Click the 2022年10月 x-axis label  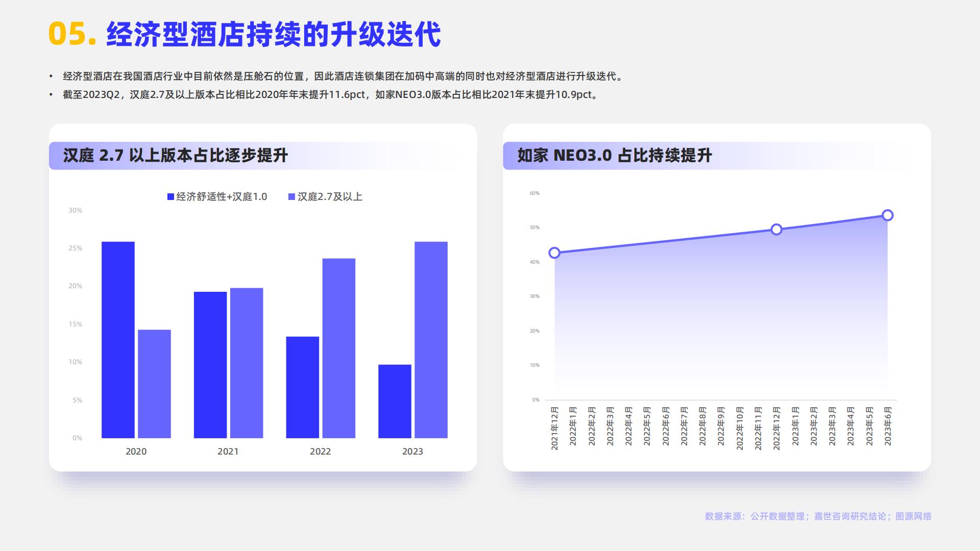tap(740, 428)
